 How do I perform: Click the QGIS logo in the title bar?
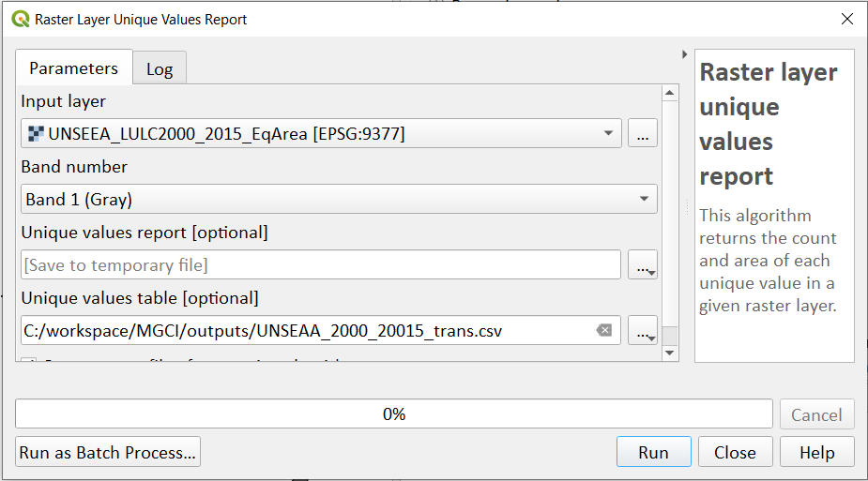20,20
